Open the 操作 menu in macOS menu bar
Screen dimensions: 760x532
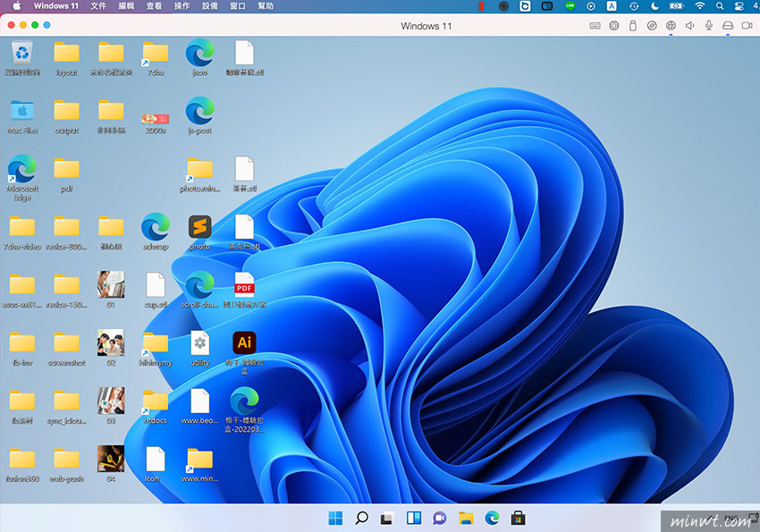(x=182, y=6)
